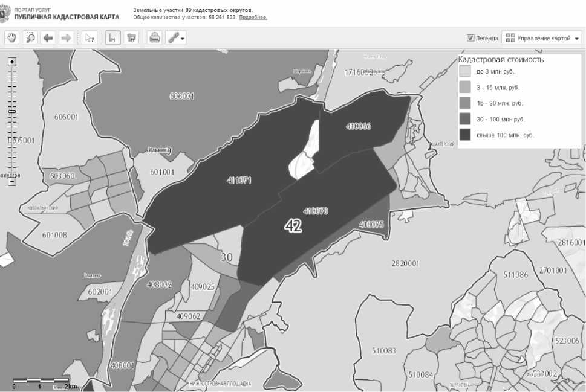Open the Подробнее link
Viewport: 586px width, 392px height.
click(x=253, y=18)
